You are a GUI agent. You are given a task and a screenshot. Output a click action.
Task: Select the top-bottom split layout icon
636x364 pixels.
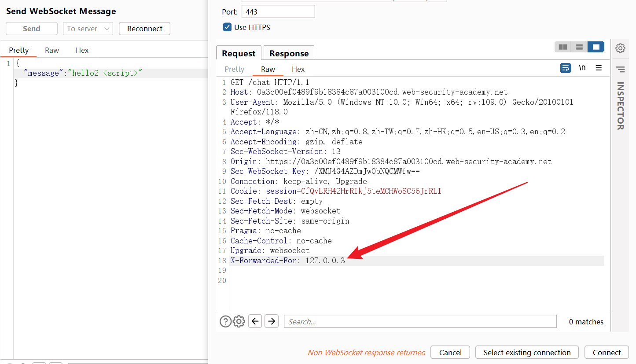click(579, 47)
